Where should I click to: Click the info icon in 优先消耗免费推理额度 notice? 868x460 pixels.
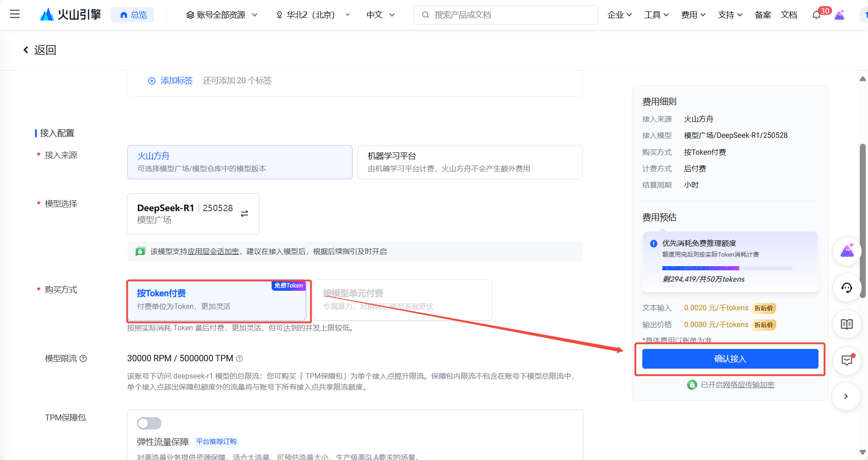click(654, 243)
